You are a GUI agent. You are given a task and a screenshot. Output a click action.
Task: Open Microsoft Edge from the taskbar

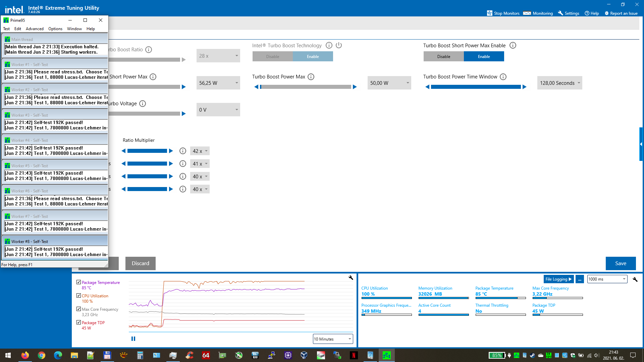click(x=58, y=355)
